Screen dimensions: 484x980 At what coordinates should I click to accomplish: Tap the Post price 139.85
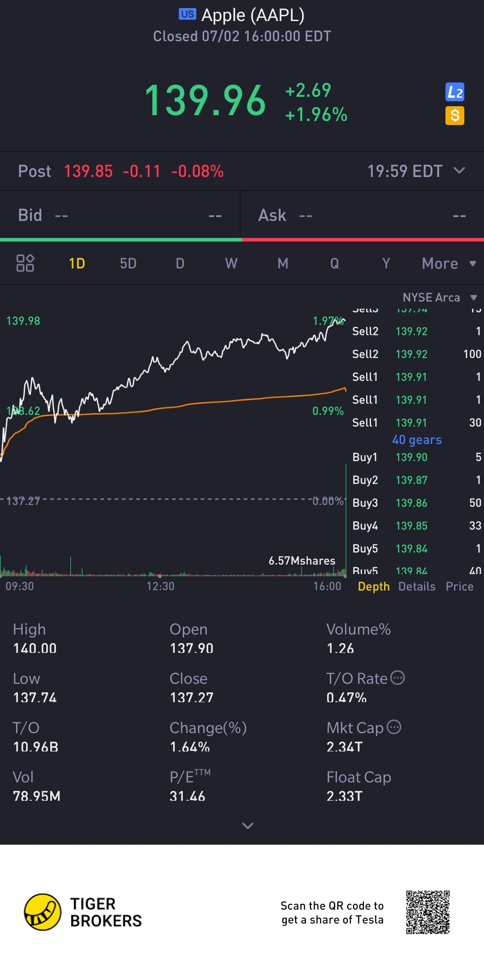pyautogui.click(x=88, y=171)
